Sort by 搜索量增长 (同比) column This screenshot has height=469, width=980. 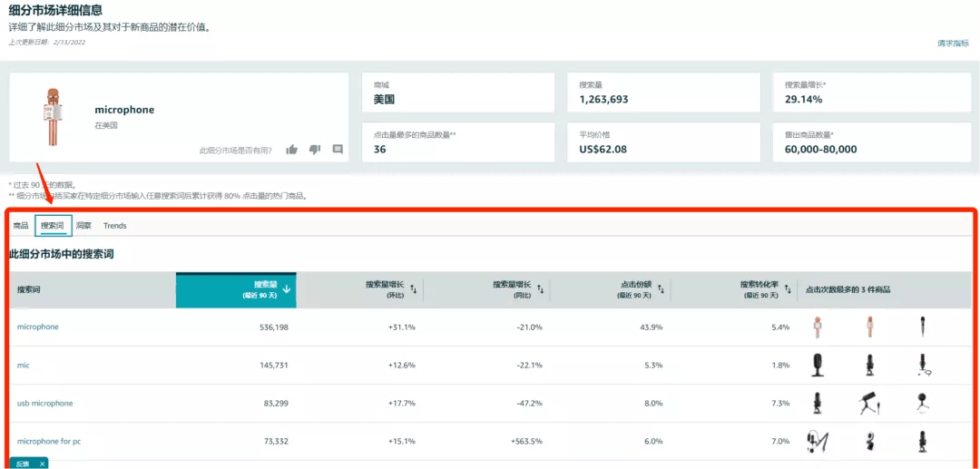point(541,289)
